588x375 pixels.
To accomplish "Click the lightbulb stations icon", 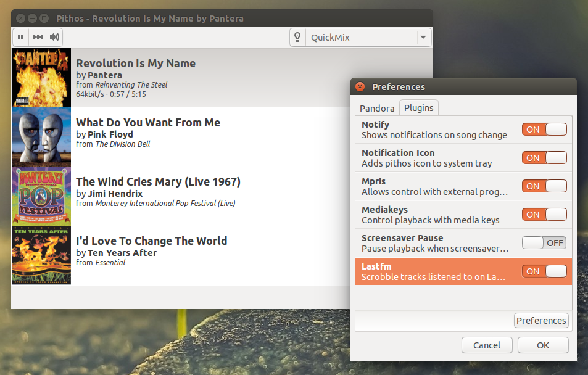I will coord(298,37).
